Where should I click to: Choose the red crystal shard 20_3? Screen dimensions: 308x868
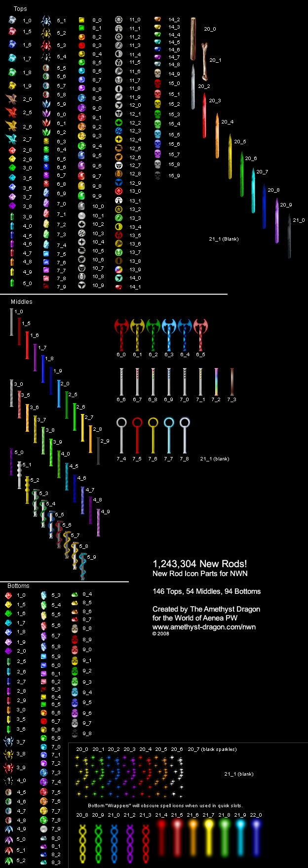tap(204, 116)
